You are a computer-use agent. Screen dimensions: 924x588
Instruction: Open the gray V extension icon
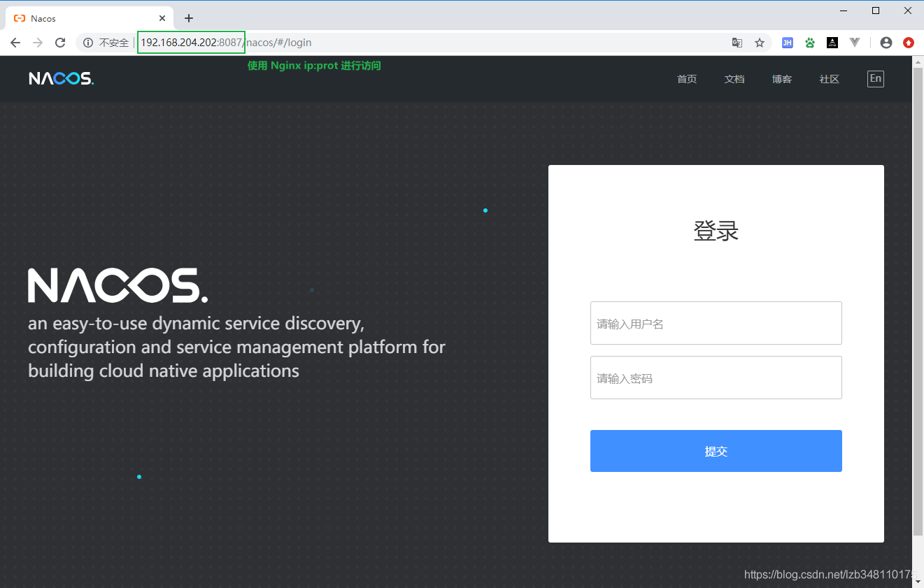(855, 43)
